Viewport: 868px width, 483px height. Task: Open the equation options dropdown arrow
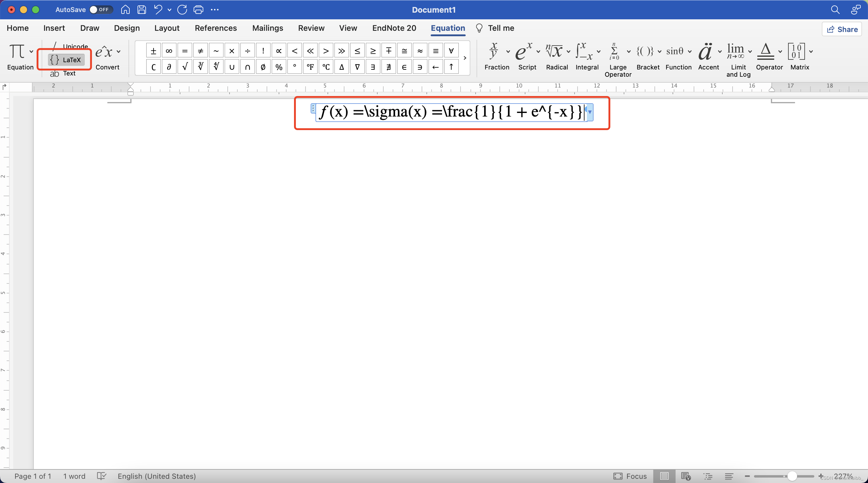tap(590, 112)
